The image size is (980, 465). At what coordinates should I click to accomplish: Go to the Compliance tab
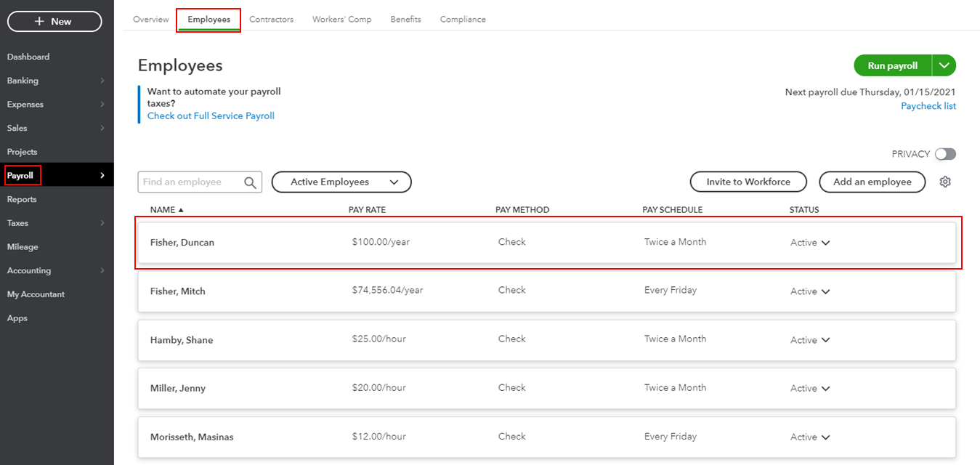pyautogui.click(x=463, y=20)
